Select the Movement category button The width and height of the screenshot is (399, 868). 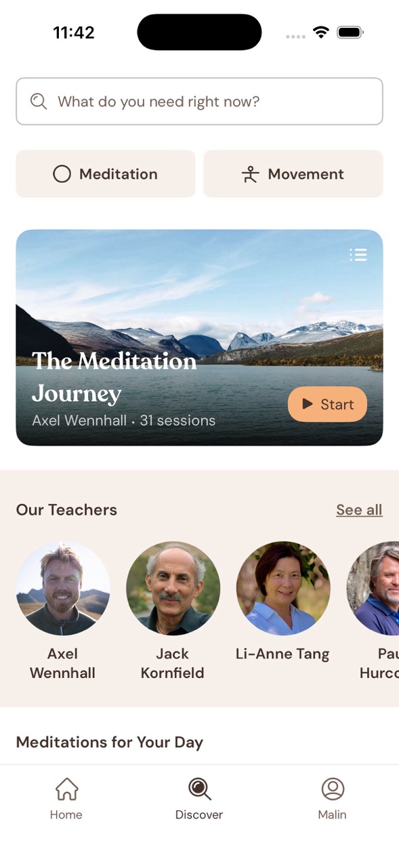tap(293, 174)
